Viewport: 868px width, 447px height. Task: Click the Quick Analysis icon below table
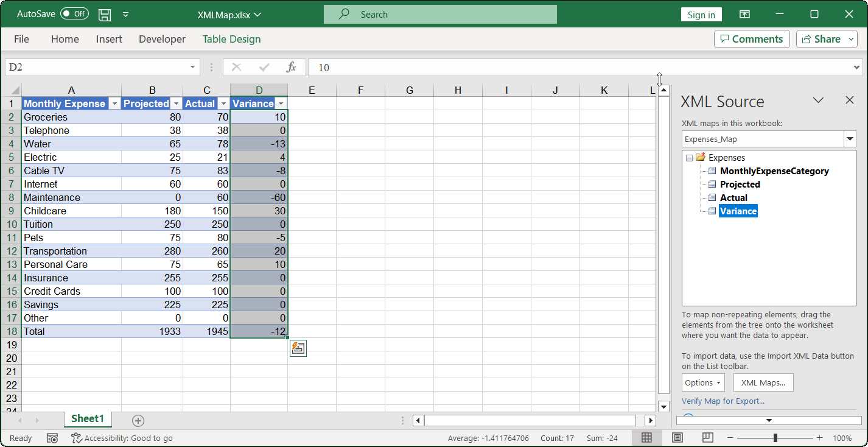pyautogui.click(x=298, y=348)
